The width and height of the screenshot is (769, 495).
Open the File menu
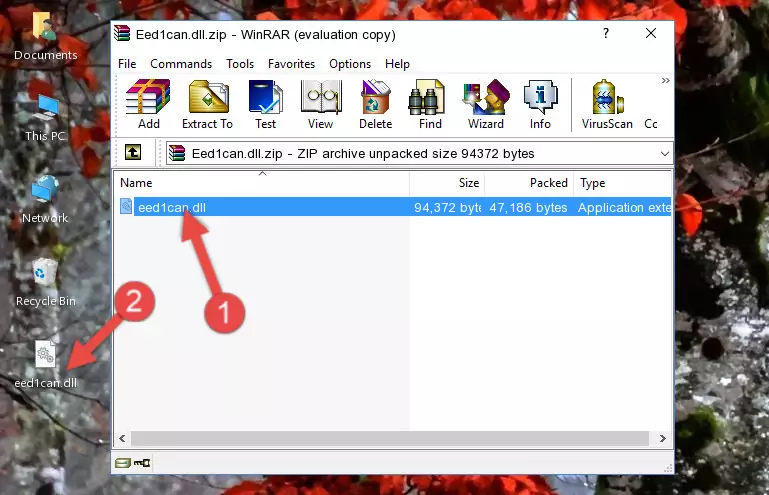pos(127,64)
